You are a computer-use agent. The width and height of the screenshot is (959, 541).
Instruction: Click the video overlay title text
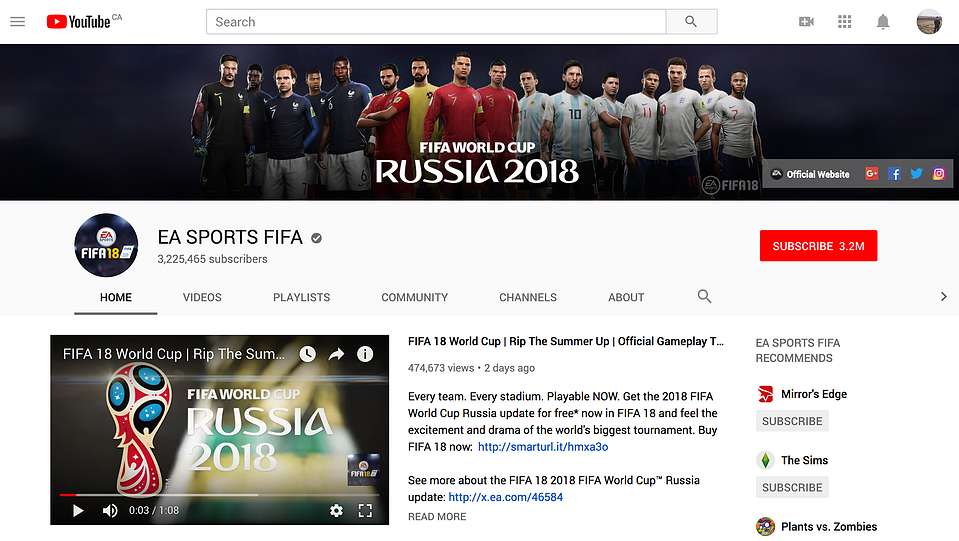pos(174,354)
